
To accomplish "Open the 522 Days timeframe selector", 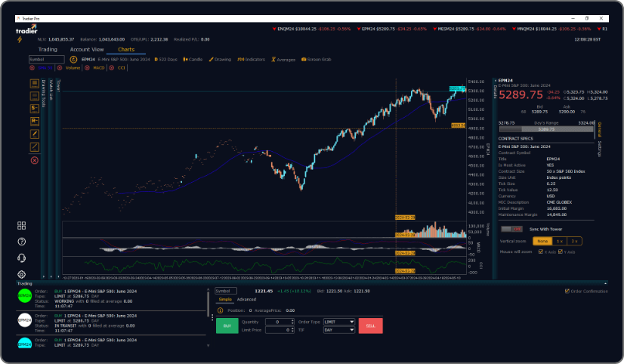I will 165,59.
